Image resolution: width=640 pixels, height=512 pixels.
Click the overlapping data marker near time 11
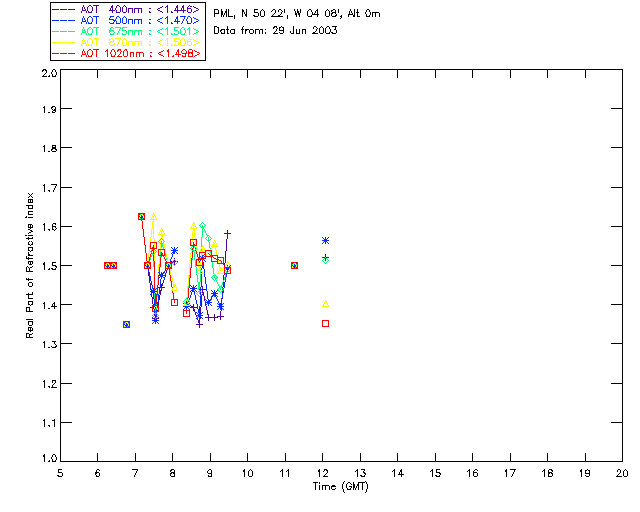(x=294, y=265)
